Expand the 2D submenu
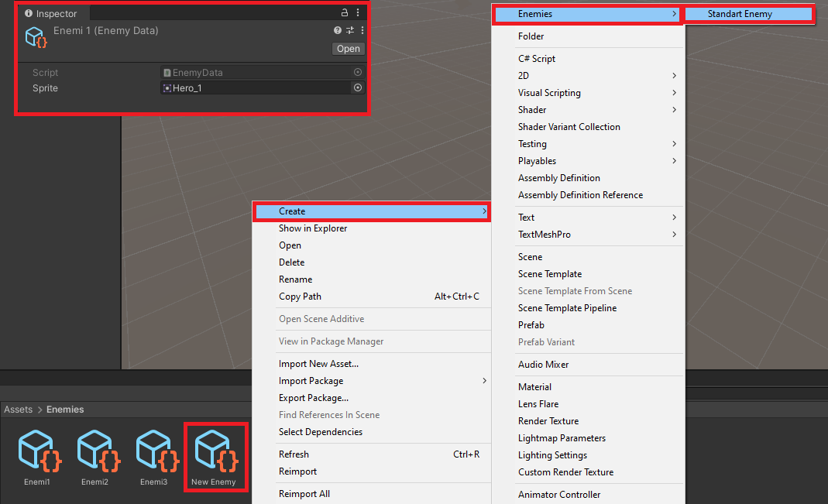This screenshot has height=504, width=828. [588, 76]
